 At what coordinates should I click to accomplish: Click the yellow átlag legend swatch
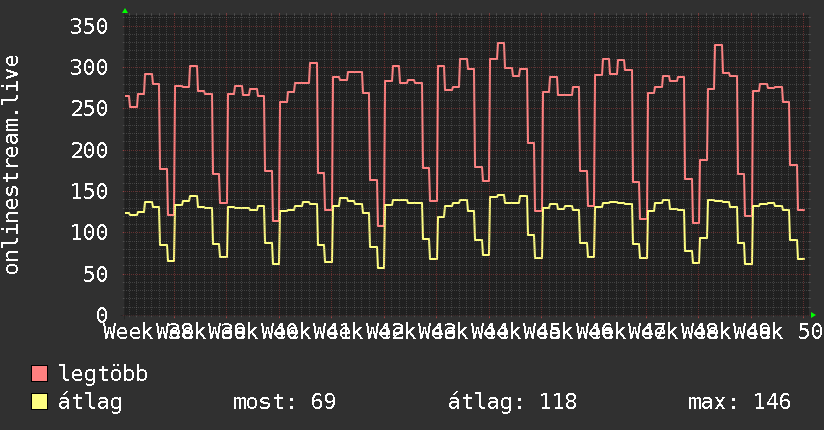tap(39, 402)
